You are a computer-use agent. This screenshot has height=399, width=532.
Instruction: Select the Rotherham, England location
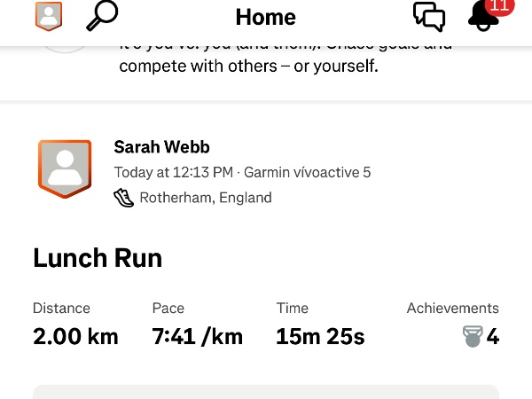206,198
